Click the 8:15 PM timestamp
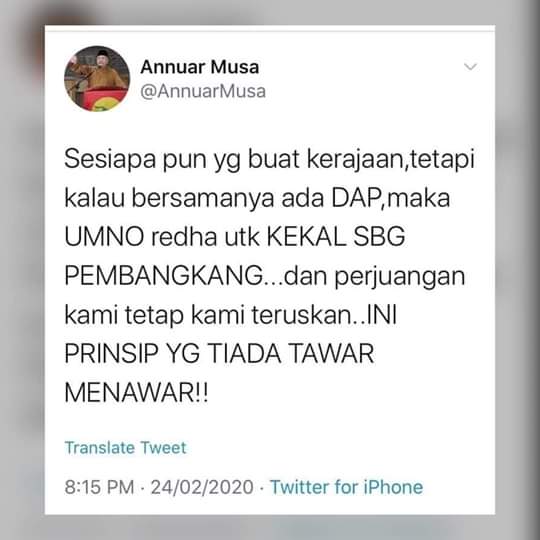The height and width of the screenshot is (540, 540). (x=99, y=487)
